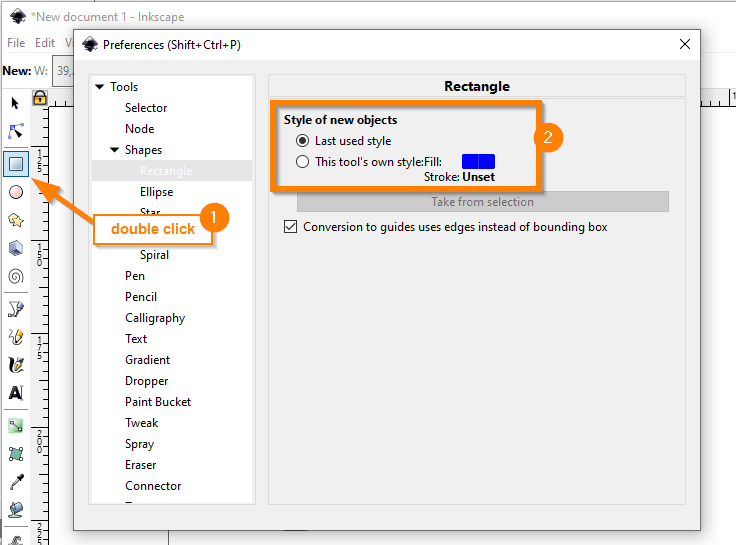Activate the Paint Bucket tool icon

tap(16, 510)
